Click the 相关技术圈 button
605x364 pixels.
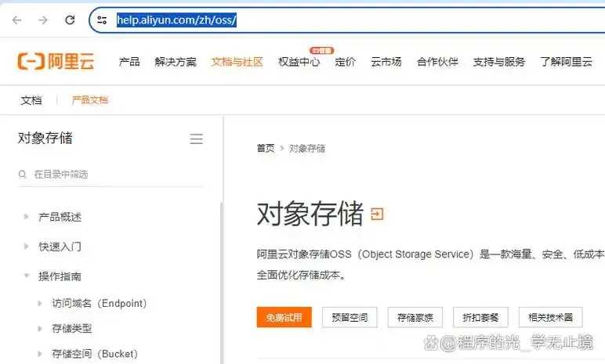tap(551, 317)
